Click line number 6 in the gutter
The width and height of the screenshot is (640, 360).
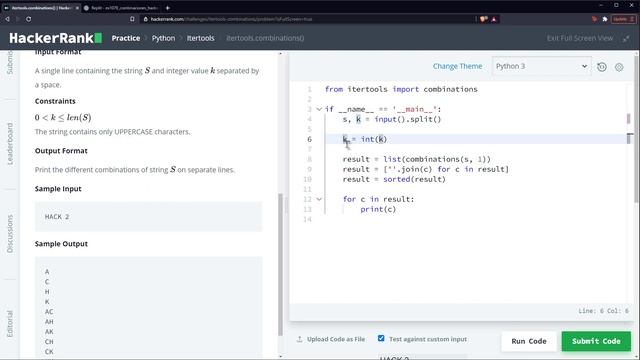coord(309,139)
